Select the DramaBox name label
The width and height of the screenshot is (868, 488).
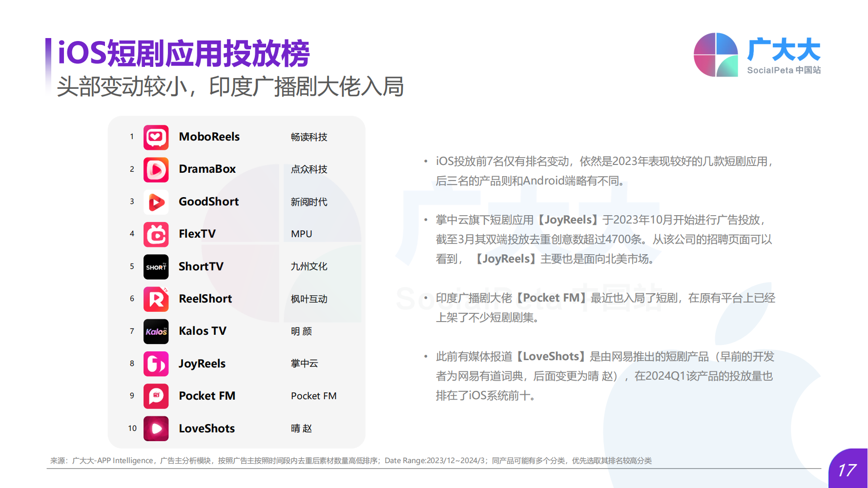[x=207, y=169]
